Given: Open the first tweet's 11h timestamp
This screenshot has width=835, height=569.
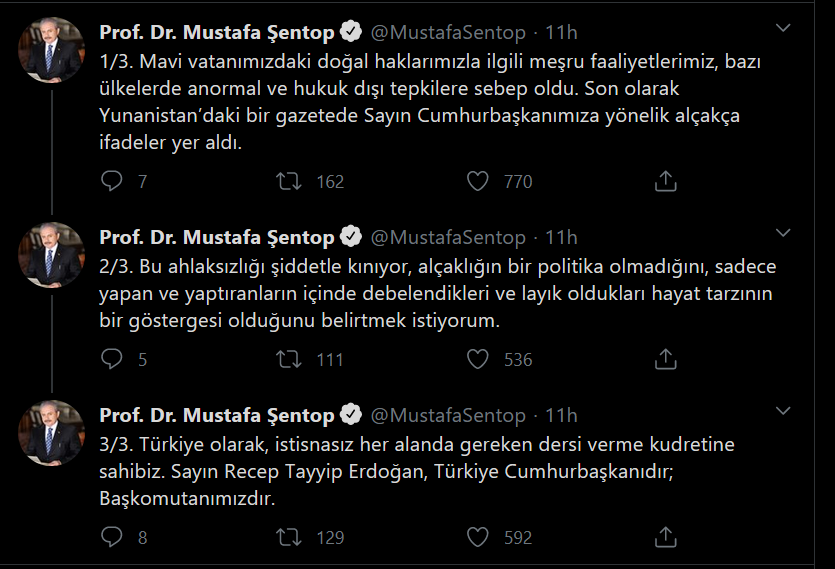Looking at the screenshot, I should coord(561,33).
